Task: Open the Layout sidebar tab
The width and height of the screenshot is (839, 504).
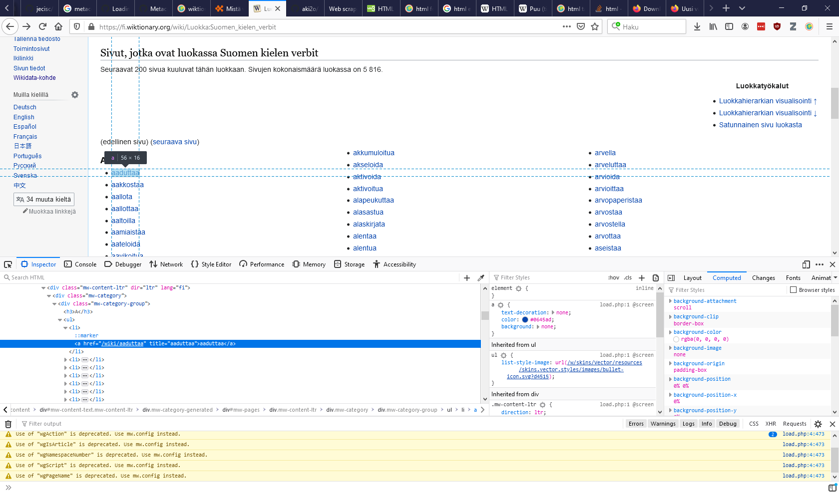Action: tap(692, 278)
